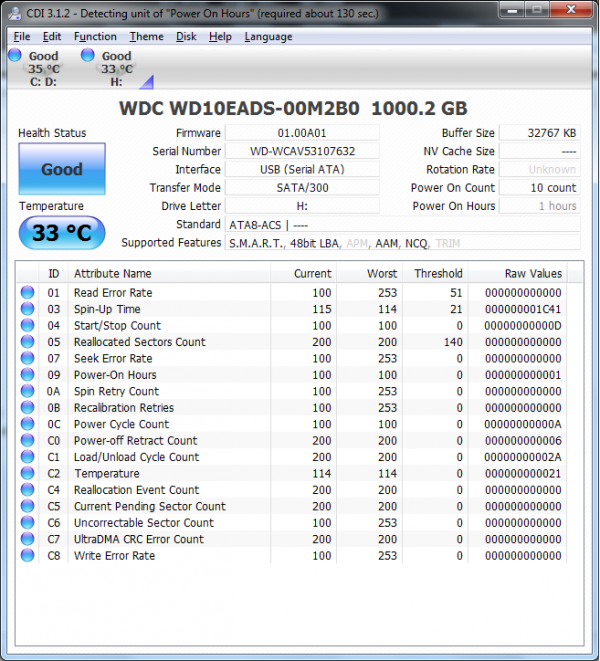Click the Attribute Name column header
Image resolution: width=600 pixels, height=661 pixels.
click(x=170, y=274)
